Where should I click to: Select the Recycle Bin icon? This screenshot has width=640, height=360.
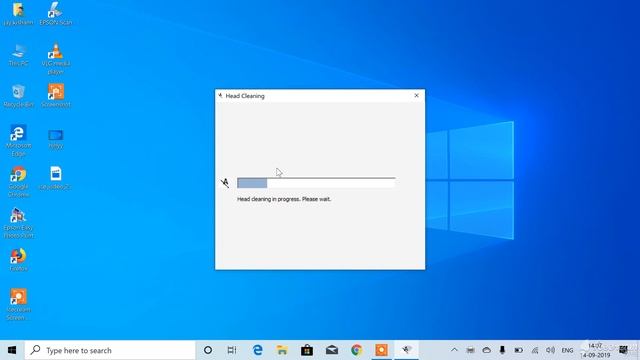pos(18,96)
